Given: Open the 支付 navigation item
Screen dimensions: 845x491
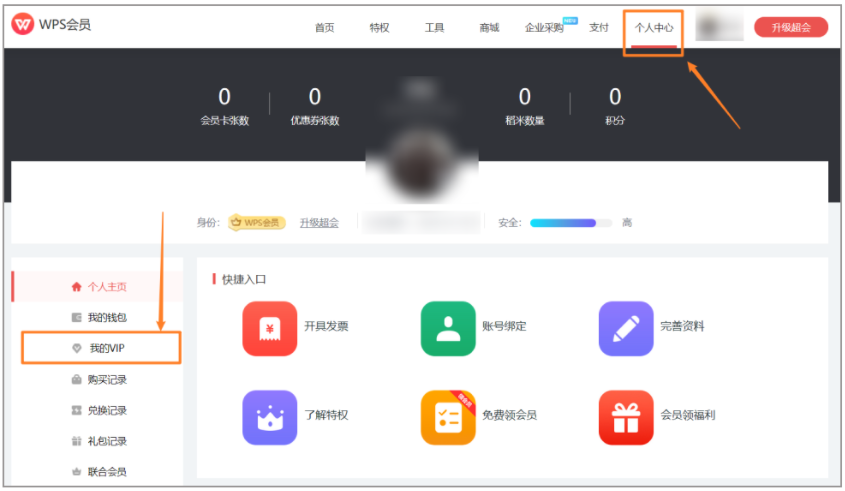Looking at the screenshot, I should pos(599,27).
